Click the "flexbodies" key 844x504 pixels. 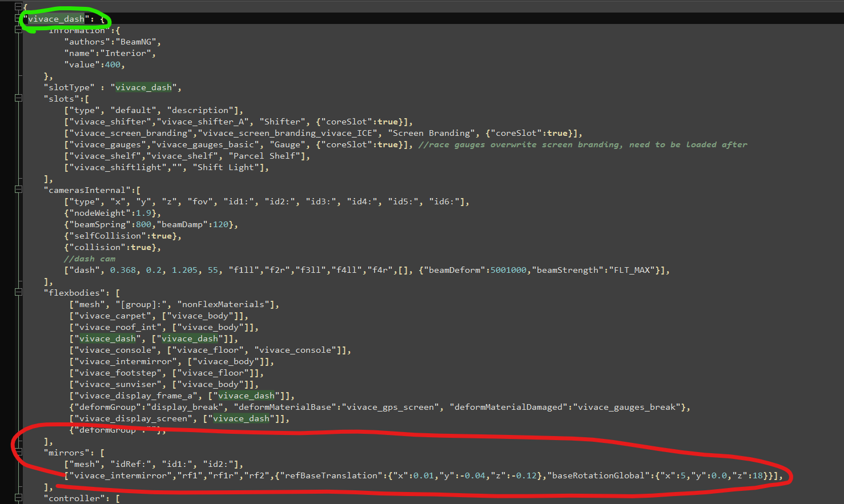(x=74, y=293)
